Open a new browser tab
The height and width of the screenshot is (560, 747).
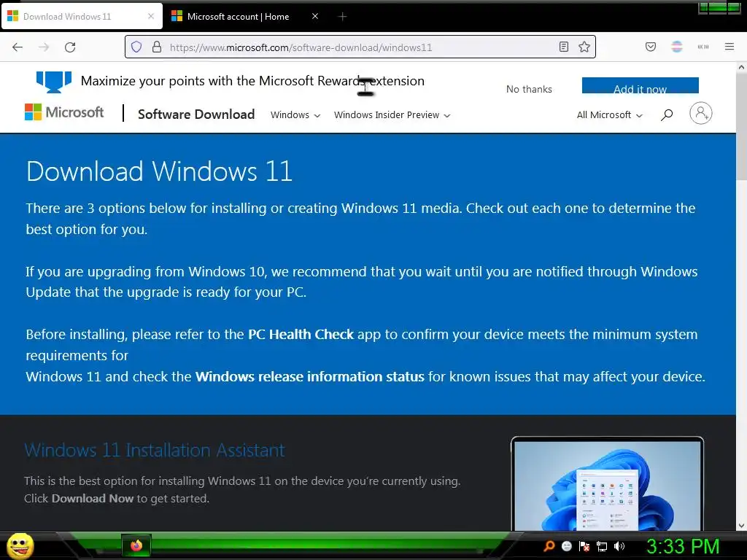[x=342, y=17]
